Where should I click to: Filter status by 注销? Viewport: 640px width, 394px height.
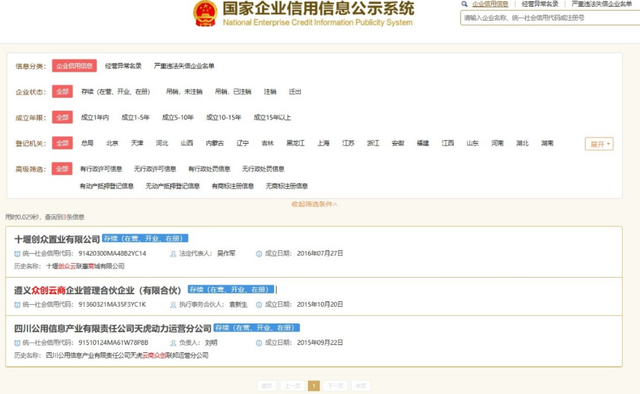pyautogui.click(x=270, y=91)
